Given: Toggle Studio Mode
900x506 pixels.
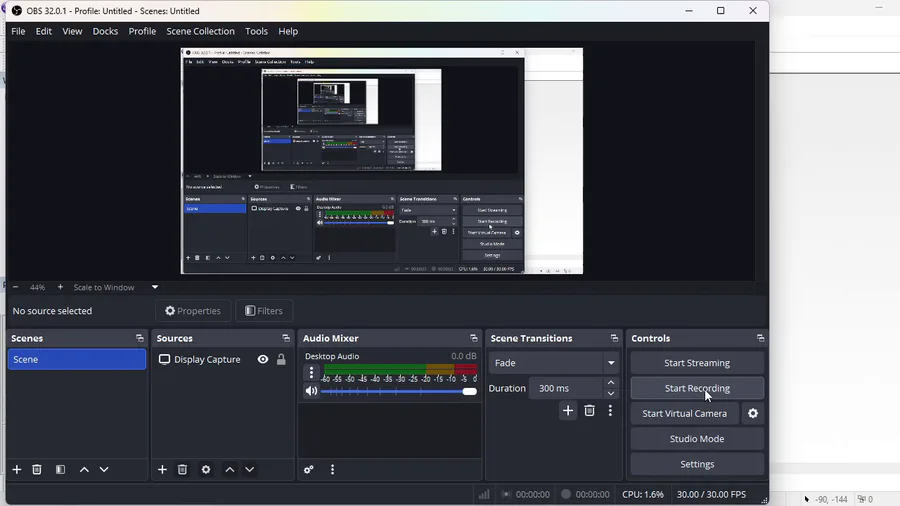Looking at the screenshot, I should pos(697,438).
